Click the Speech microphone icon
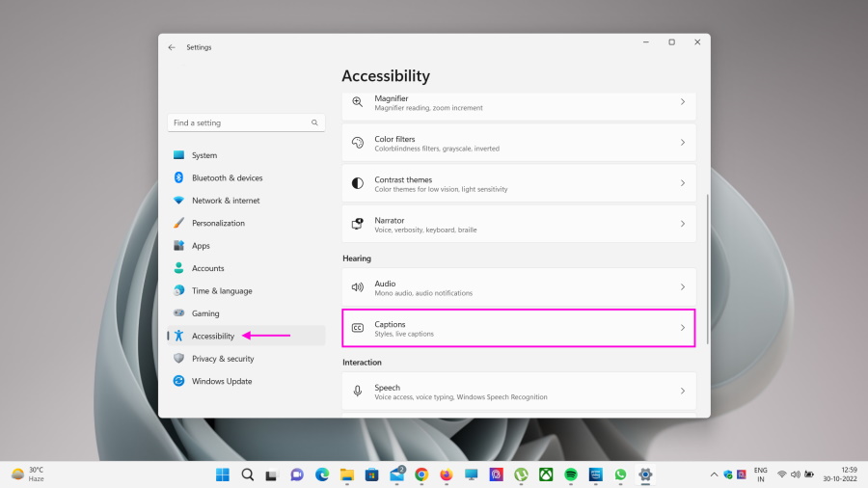 pyautogui.click(x=357, y=392)
